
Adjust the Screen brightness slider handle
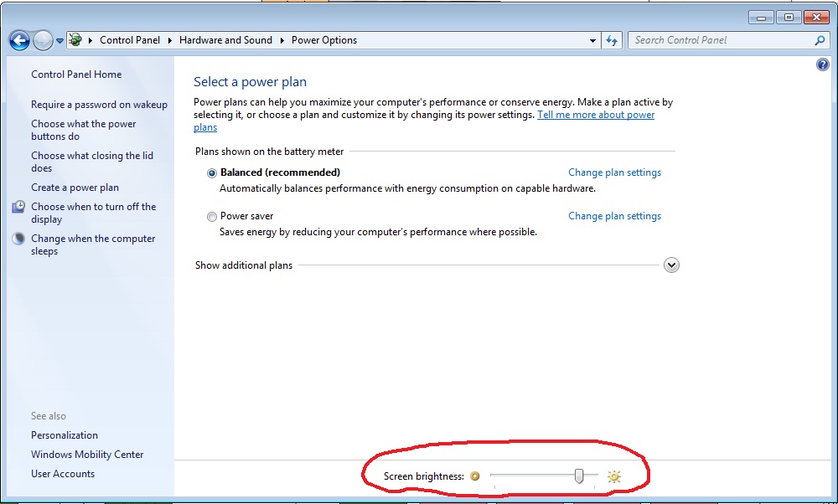(579, 476)
